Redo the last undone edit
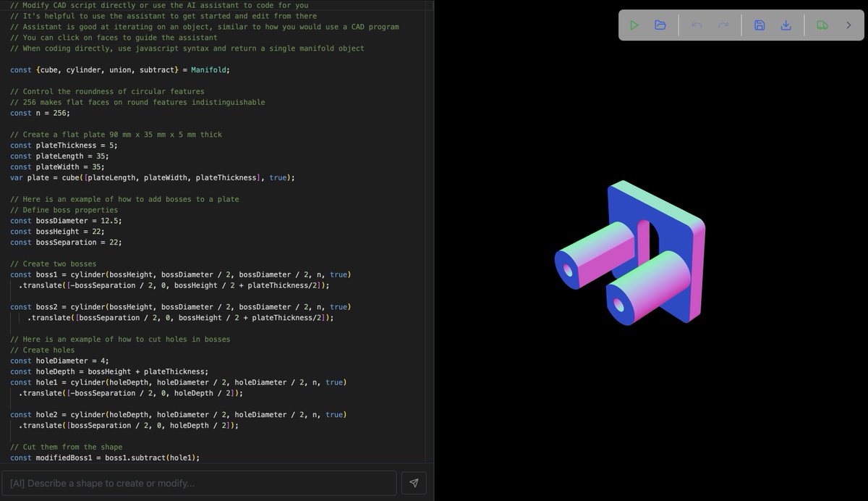 (723, 25)
